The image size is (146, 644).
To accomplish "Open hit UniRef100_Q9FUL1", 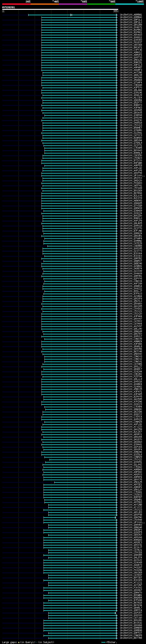I will tap(131, 20).
